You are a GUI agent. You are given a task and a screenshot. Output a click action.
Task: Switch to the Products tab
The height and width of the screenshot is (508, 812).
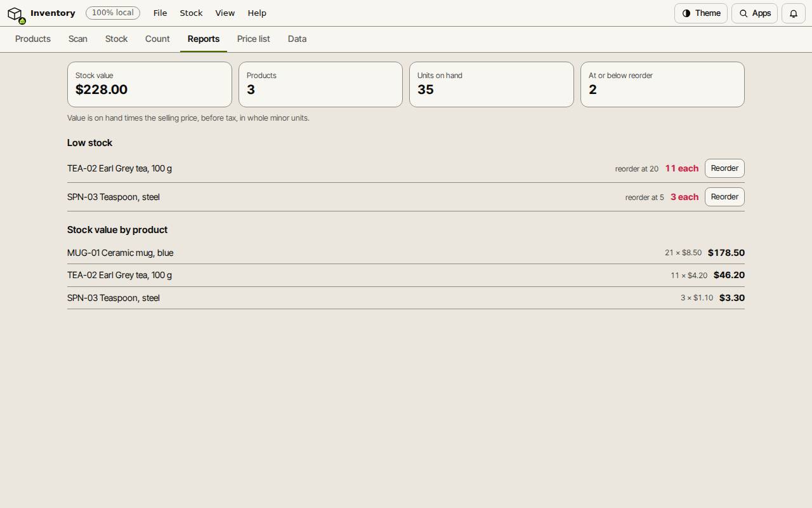[33, 39]
